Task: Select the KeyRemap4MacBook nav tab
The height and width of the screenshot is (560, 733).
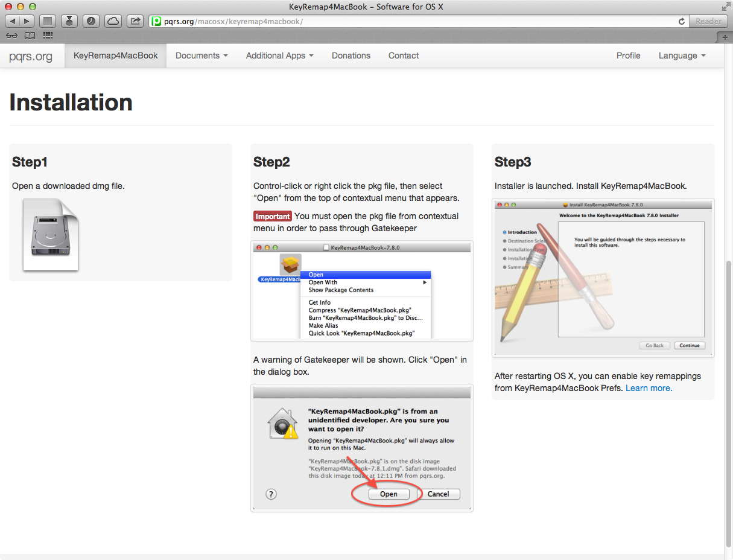Action: [x=116, y=56]
